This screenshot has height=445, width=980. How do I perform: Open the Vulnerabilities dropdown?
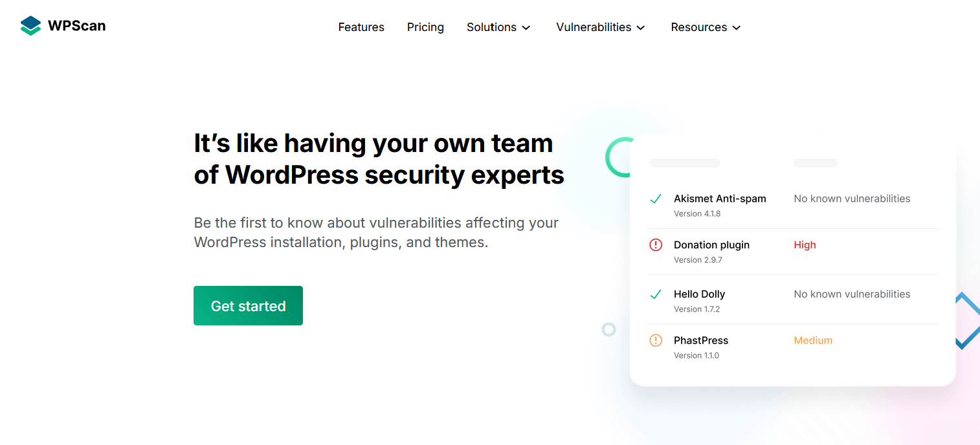[600, 27]
